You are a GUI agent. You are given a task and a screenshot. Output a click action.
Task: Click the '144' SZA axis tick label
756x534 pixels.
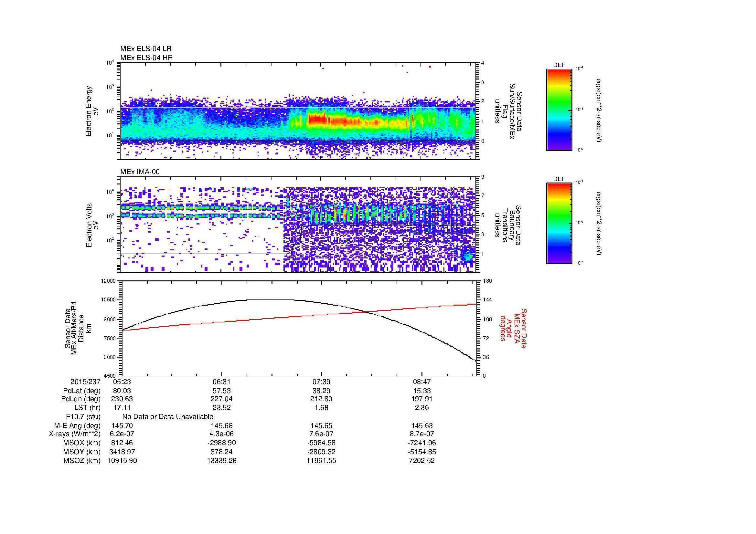[487, 300]
